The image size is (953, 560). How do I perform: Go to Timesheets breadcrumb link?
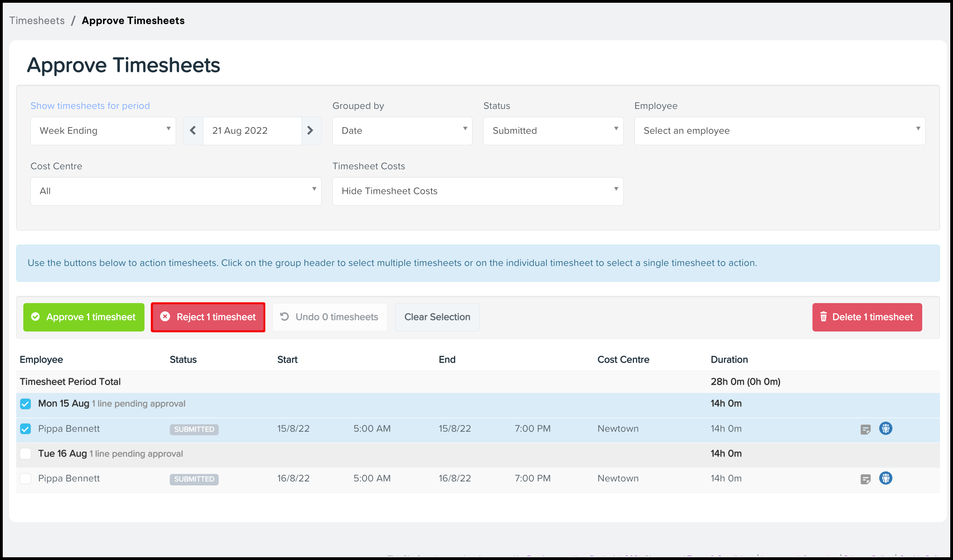point(37,21)
